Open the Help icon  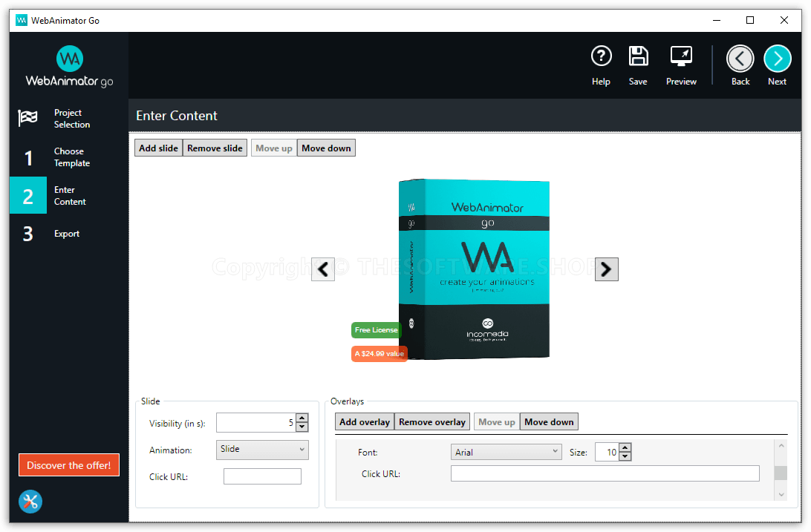601,57
